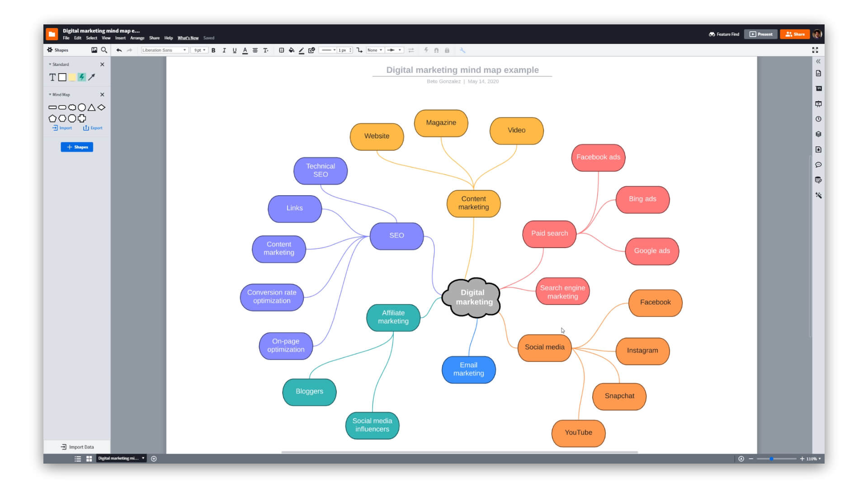The image size is (868, 488).
Task: Click the Import shapes button
Action: [62, 127]
